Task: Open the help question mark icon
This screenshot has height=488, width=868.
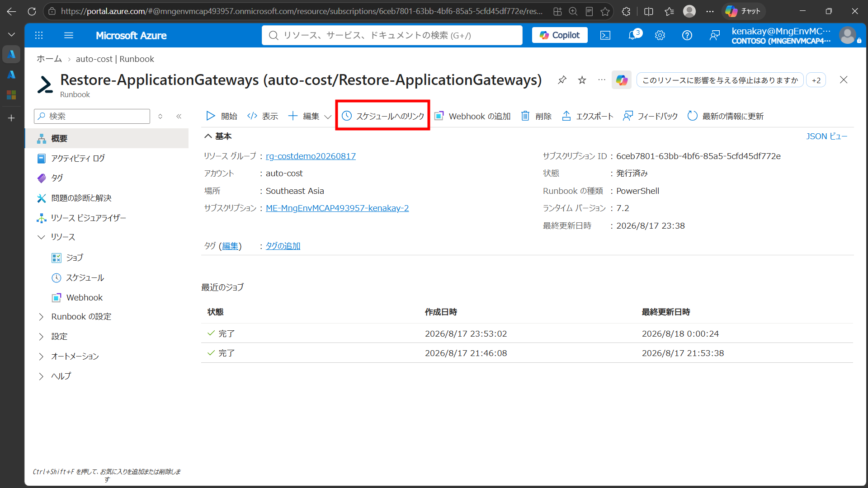Action: coord(687,35)
